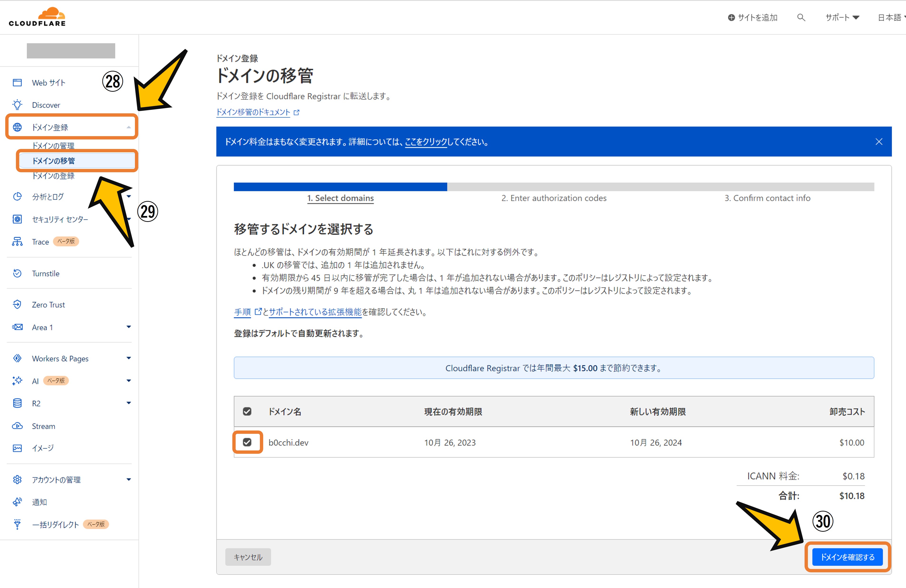The image size is (906, 588).
Task: Open search with the magnifier icon
Action: pos(801,18)
